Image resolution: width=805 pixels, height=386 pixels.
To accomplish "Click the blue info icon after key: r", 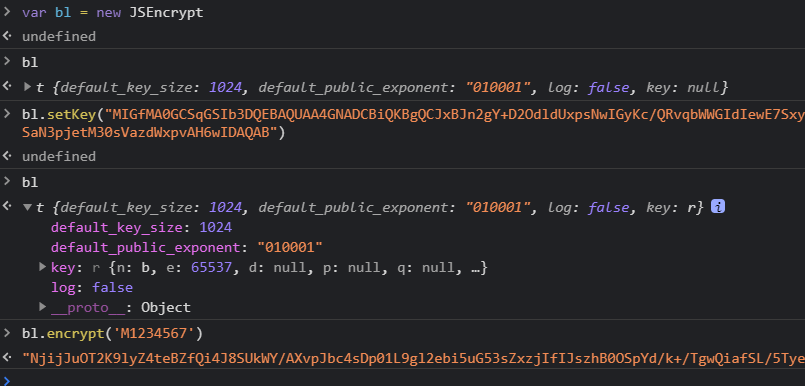I will click(x=718, y=207).
